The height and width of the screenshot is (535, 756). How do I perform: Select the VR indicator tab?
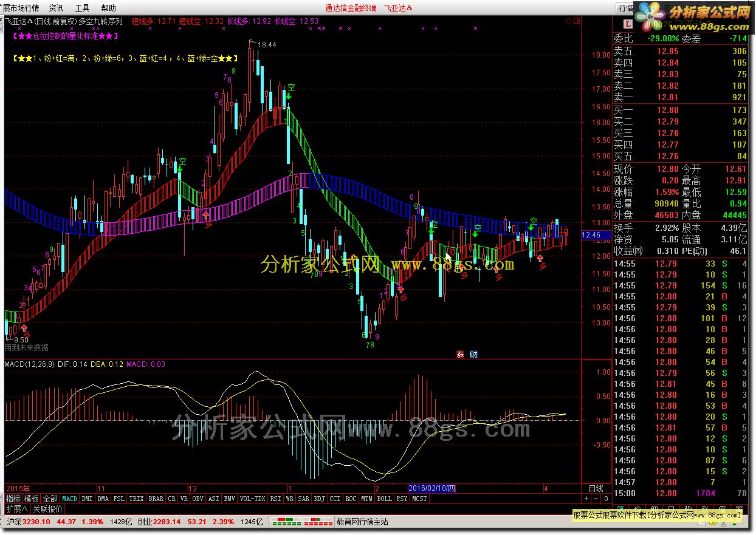coord(184,499)
